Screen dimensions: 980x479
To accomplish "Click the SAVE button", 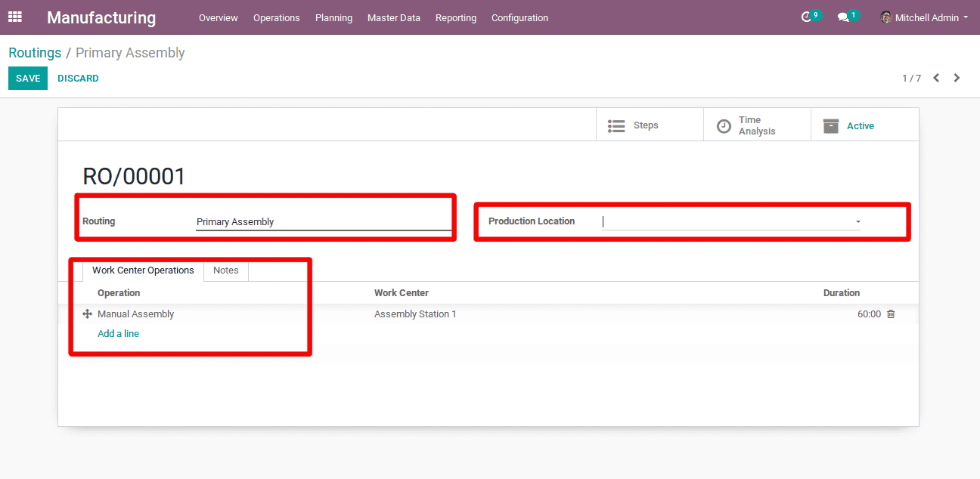I will coord(28,79).
